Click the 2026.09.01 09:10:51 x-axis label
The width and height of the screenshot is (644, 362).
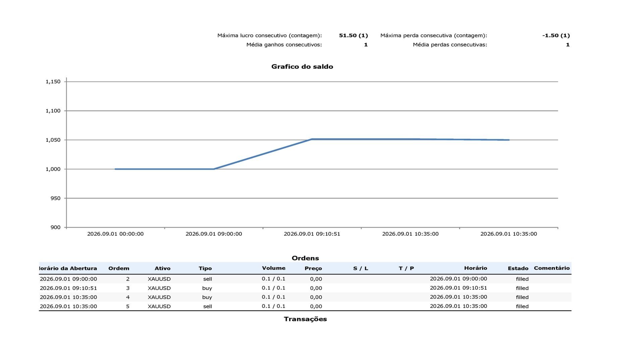tap(312, 234)
